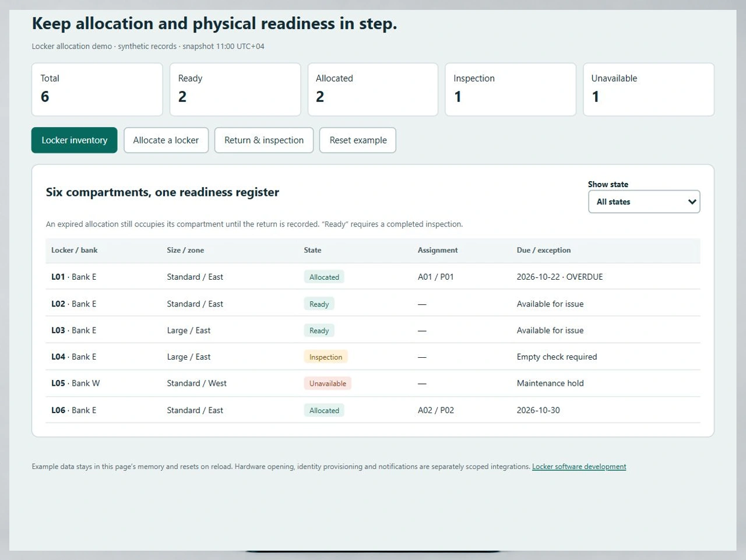Screen dimensions: 746x560
Task: Click the 2026-10-22 · OVERDUE due date
Action: pyautogui.click(x=559, y=277)
